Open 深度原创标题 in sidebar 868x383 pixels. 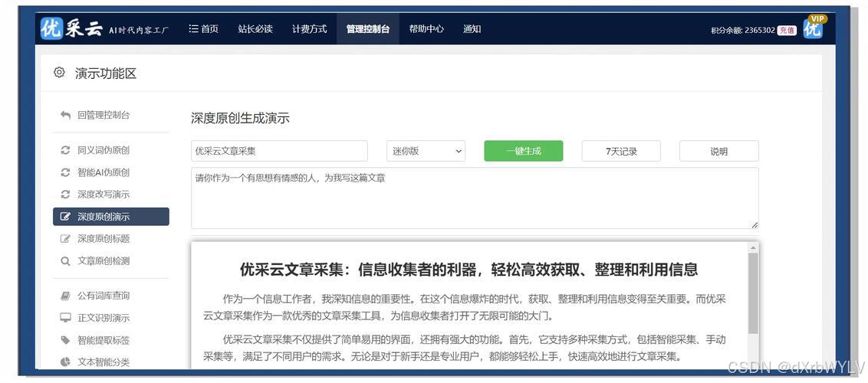(104, 239)
